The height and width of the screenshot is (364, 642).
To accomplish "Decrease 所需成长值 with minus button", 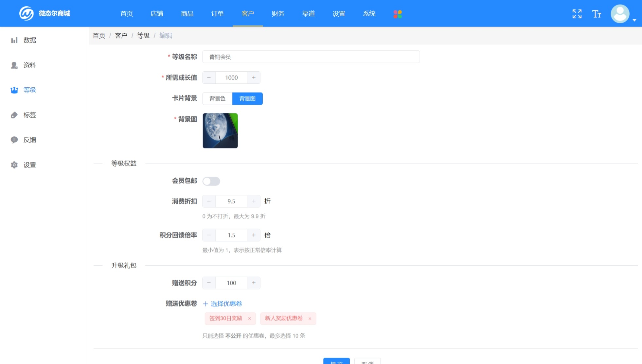I will click(209, 78).
